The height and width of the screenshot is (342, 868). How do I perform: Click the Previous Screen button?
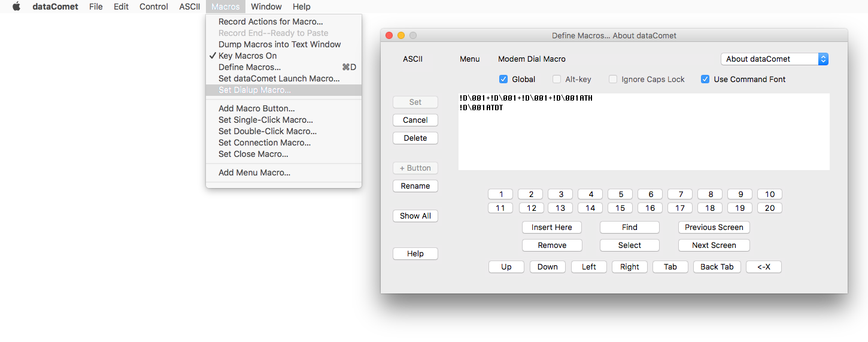[x=714, y=227]
